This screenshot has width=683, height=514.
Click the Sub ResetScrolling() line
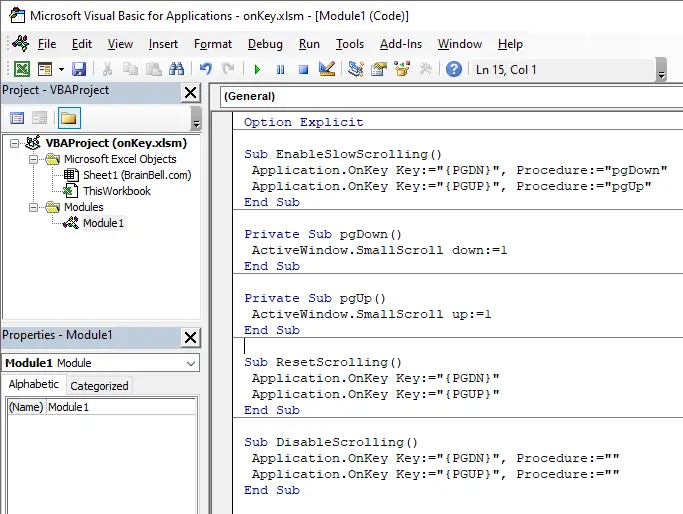coord(323,362)
